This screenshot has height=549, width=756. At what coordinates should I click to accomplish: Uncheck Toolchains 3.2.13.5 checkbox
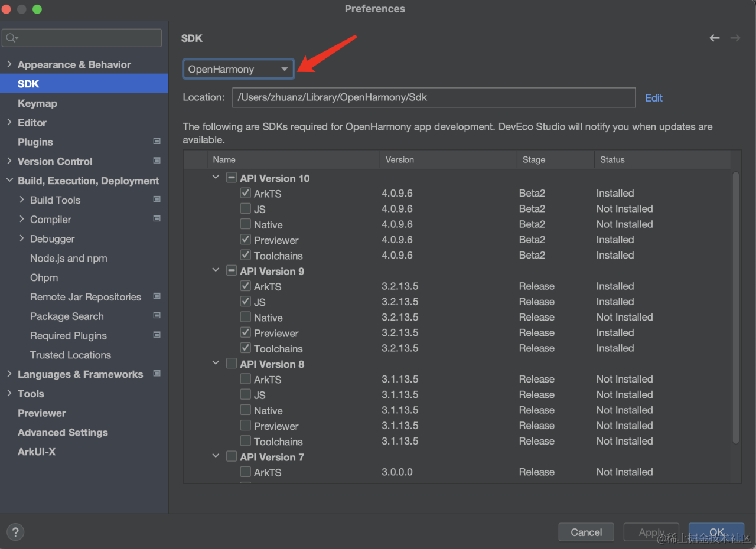246,348
